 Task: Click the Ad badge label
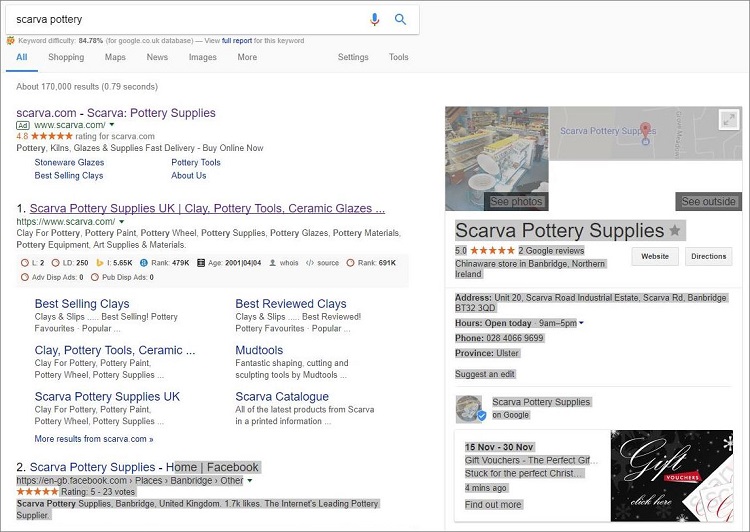click(x=22, y=125)
